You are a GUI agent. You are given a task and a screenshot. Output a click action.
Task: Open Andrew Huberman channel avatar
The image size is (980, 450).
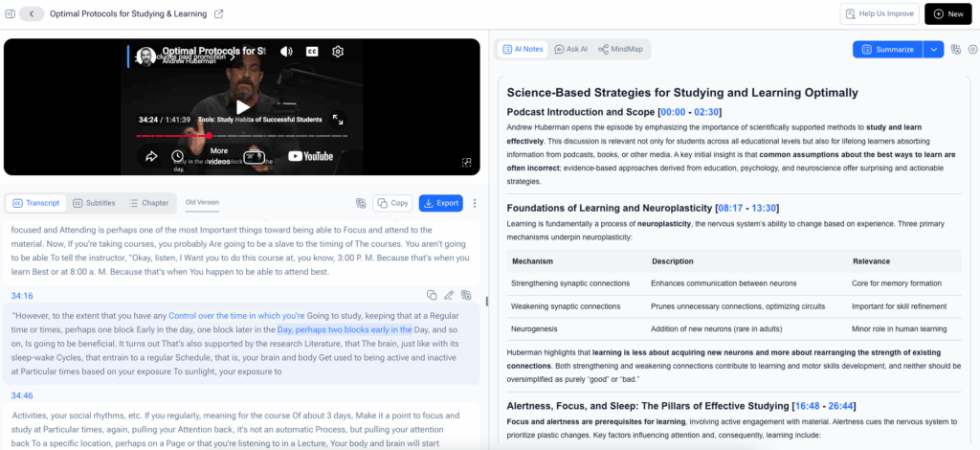pos(146,56)
